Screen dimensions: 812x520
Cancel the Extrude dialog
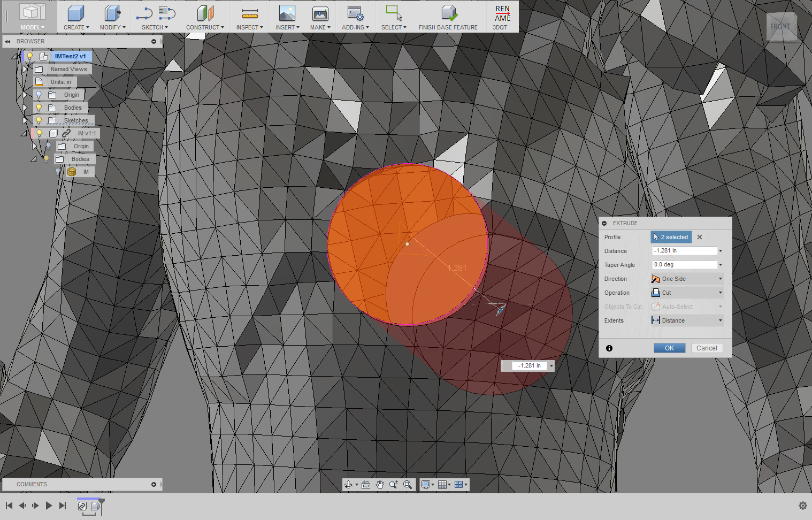[x=707, y=348]
